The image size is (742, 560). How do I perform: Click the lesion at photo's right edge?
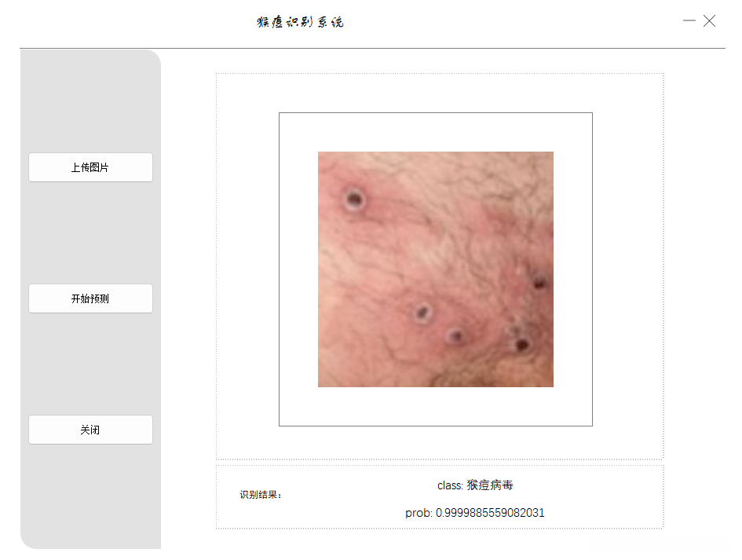539,283
